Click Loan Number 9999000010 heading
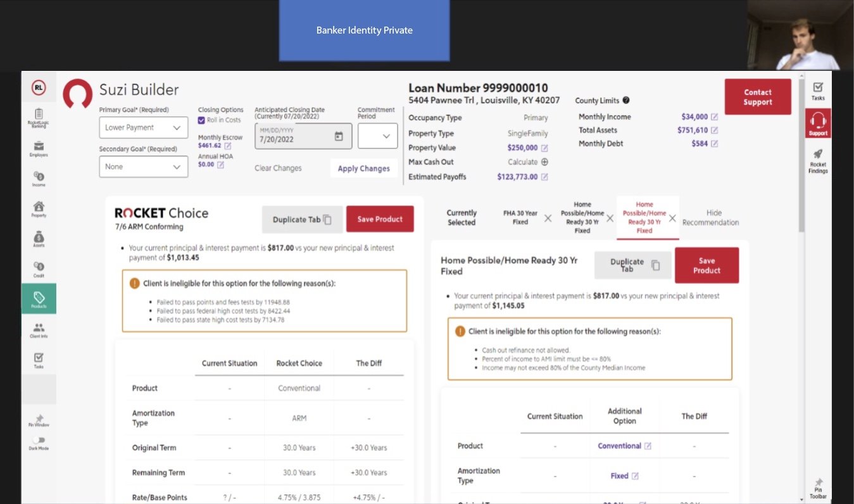Image resolution: width=854 pixels, height=504 pixels. click(478, 88)
